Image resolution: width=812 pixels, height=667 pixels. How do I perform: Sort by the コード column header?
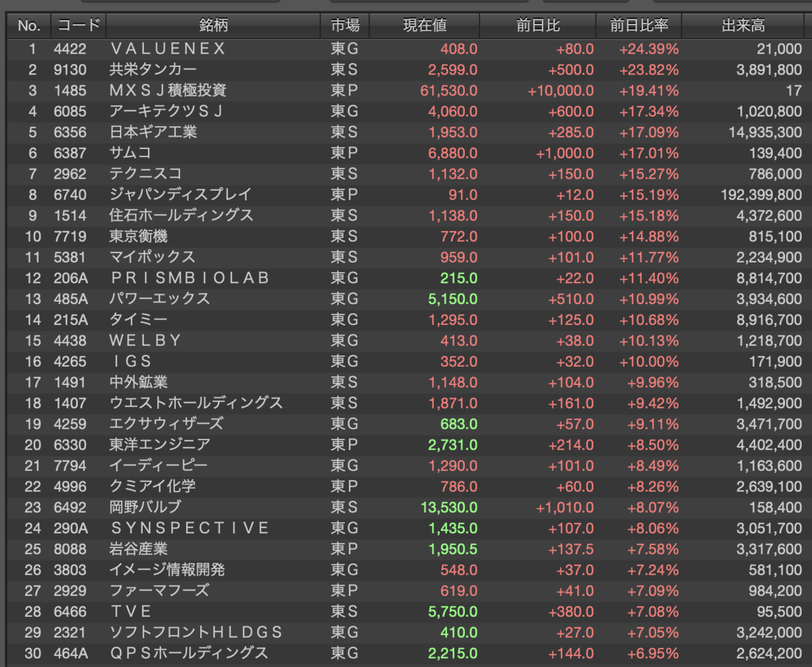(78, 26)
